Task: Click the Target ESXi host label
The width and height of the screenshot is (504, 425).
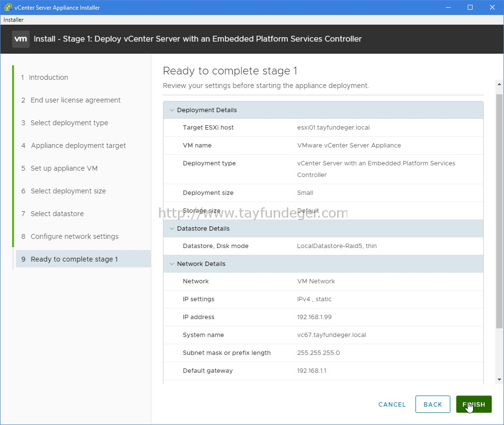Action: (208, 128)
